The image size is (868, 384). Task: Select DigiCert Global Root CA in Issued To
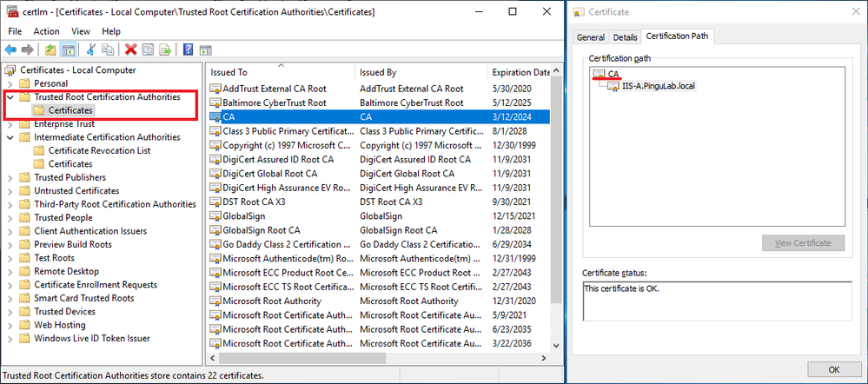pos(270,174)
